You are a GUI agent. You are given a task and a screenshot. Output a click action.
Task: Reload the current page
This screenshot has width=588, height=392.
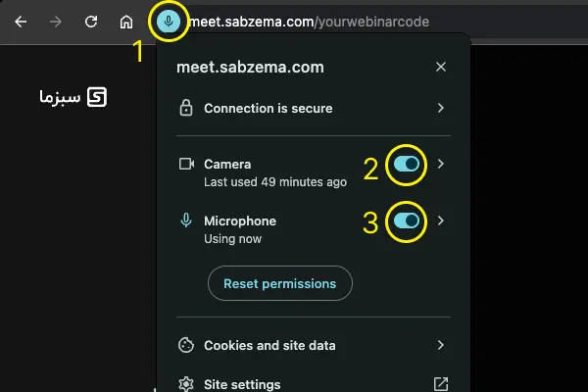pos(91,21)
